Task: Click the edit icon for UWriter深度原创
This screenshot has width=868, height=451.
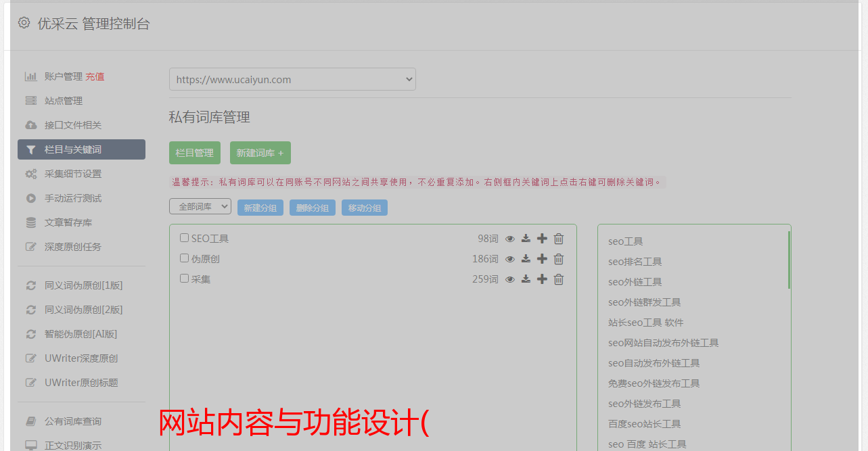Action: (x=30, y=358)
